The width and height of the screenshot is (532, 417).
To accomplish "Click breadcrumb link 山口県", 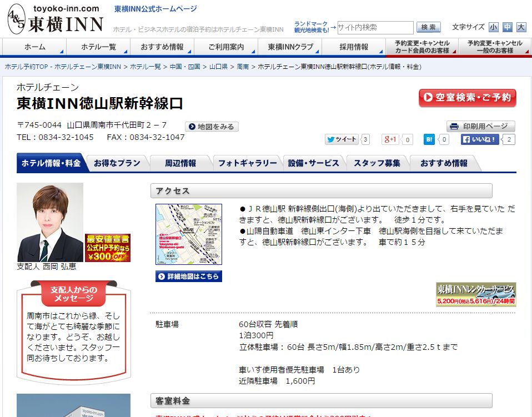I will pyautogui.click(x=218, y=67).
